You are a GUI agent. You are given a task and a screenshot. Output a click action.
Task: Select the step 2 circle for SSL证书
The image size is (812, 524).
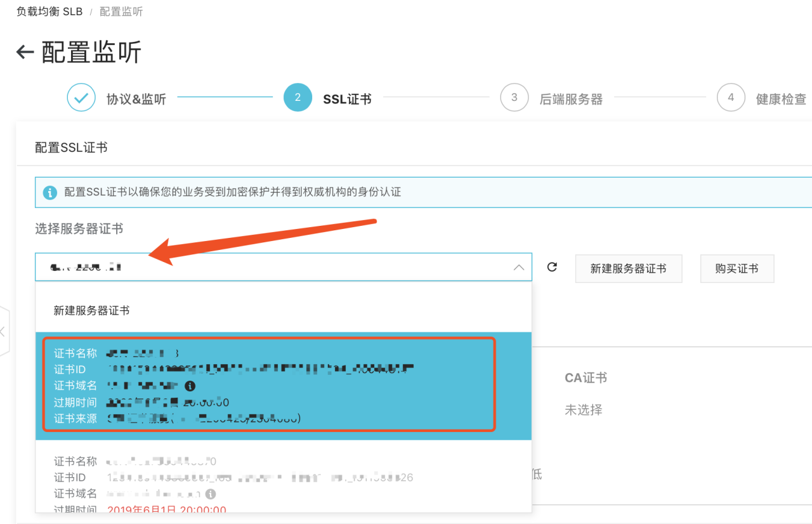pyautogui.click(x=298, y=98)
